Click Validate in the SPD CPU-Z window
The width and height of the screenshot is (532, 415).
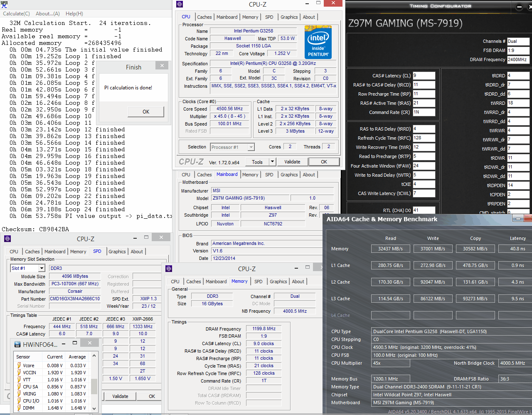120,396
